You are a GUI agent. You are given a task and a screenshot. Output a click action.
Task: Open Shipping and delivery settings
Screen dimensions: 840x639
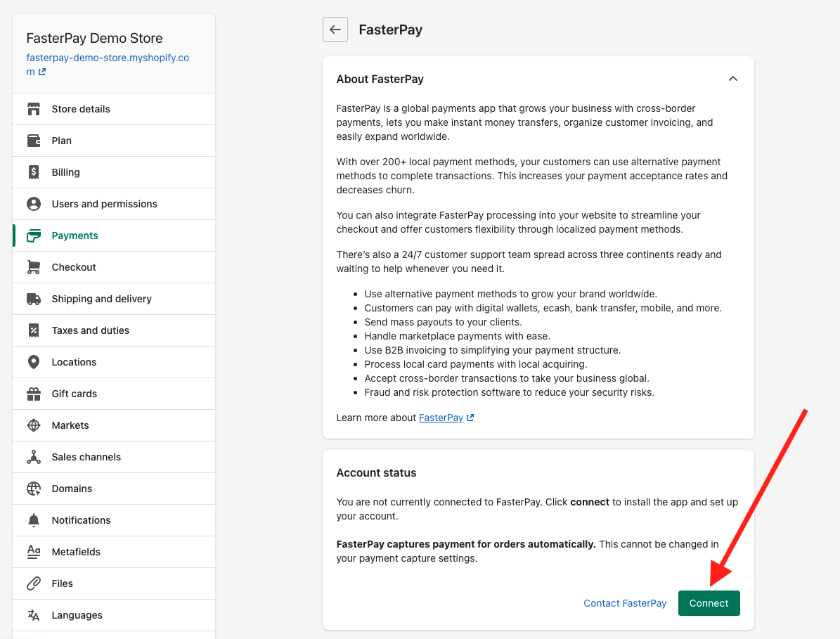pyautogui.click(x=114, y=299)
